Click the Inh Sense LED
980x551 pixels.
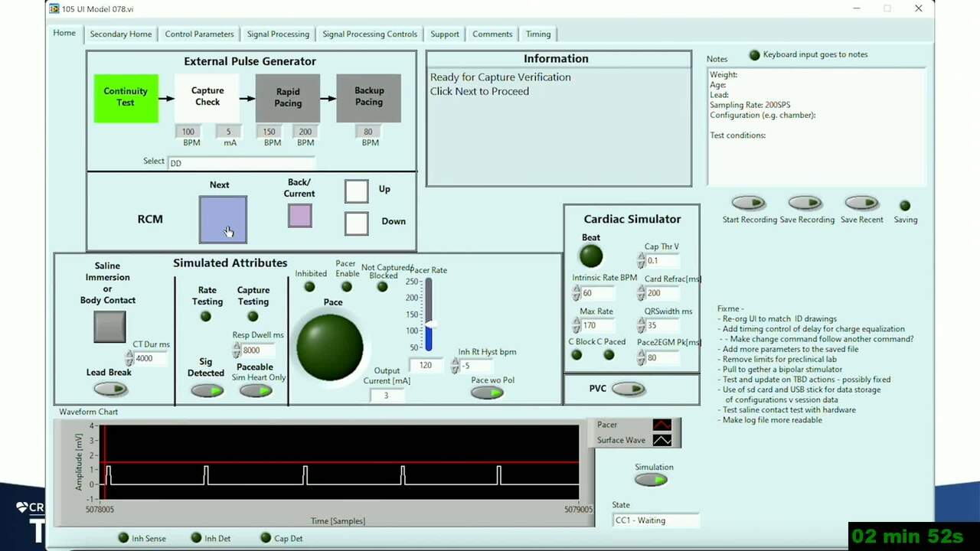pyautogui.click(x=123, y=538)
